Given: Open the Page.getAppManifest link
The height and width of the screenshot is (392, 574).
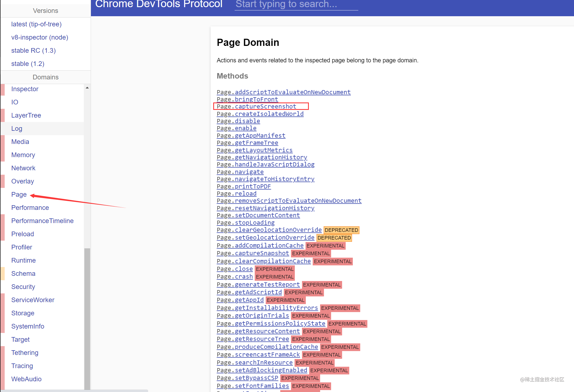Looking at the screenshot, I should (x=251, y=135).
